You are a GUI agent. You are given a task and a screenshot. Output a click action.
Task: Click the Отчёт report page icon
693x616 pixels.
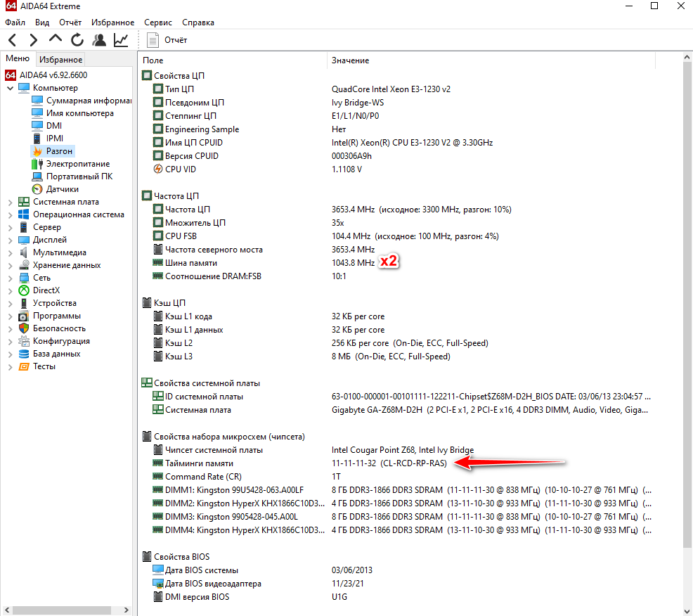(153, 40)
